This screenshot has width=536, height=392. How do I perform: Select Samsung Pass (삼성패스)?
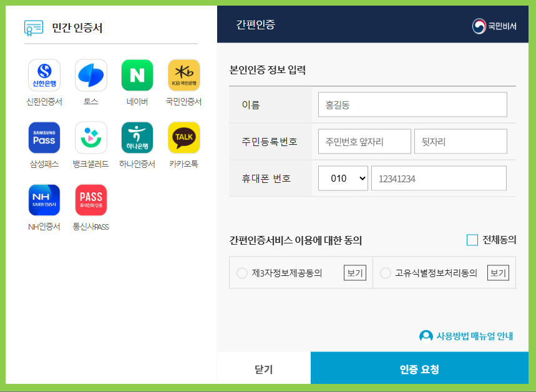(44, 137)
